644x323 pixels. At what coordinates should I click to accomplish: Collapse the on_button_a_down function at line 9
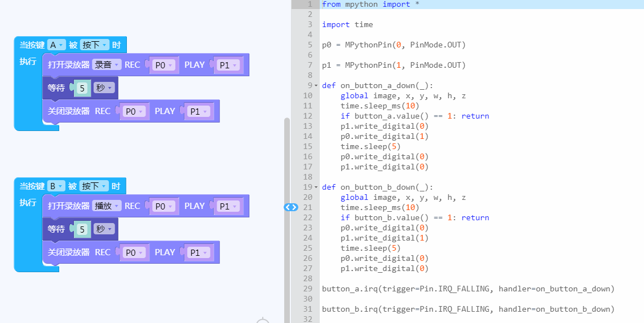point(316,86)
